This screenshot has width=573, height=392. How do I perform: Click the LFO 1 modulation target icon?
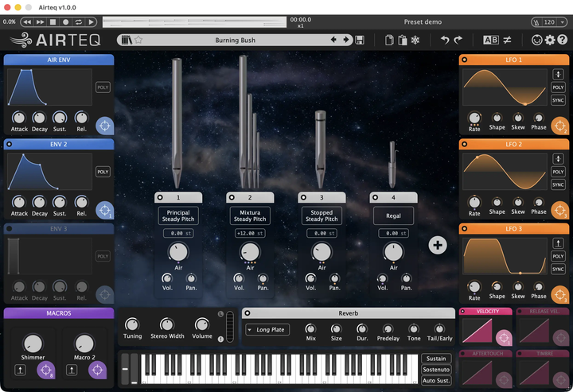pos(559,126)
